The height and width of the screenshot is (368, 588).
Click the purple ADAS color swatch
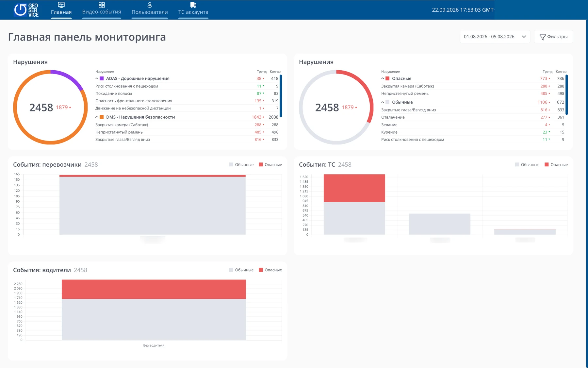pyautogui.click(x=102, y=78)
